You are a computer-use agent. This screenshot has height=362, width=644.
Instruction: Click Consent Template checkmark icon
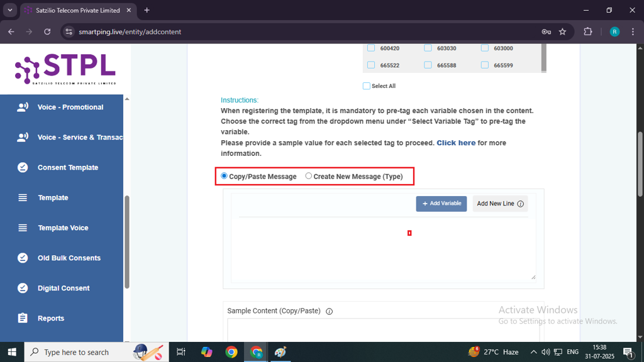coord(23,167)
